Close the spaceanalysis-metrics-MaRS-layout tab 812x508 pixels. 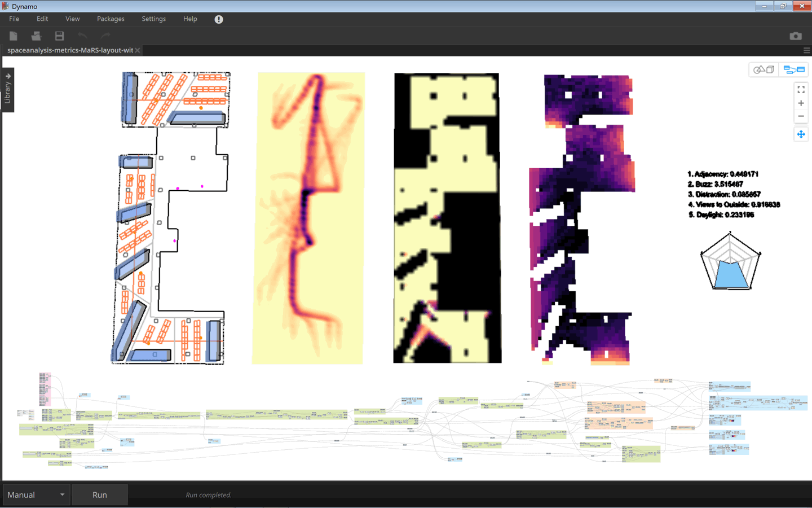pyautogui.click(x=138, y=50)
